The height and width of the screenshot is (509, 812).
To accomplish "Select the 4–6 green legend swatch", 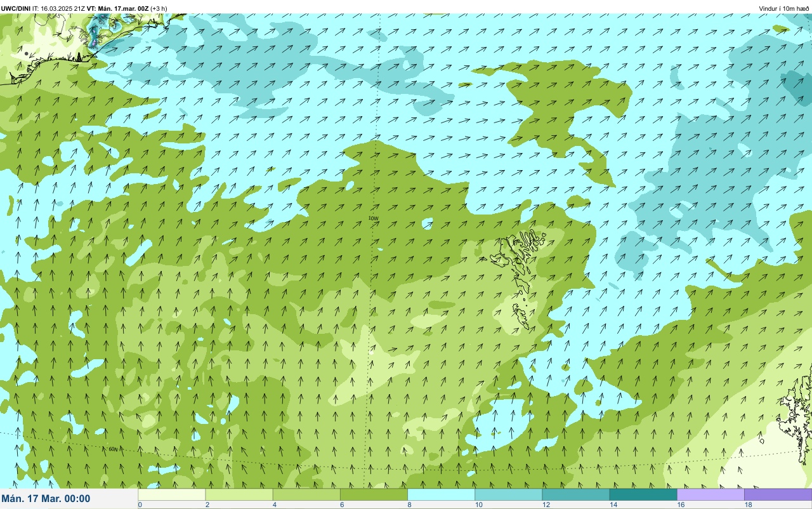I will [306, 494].
